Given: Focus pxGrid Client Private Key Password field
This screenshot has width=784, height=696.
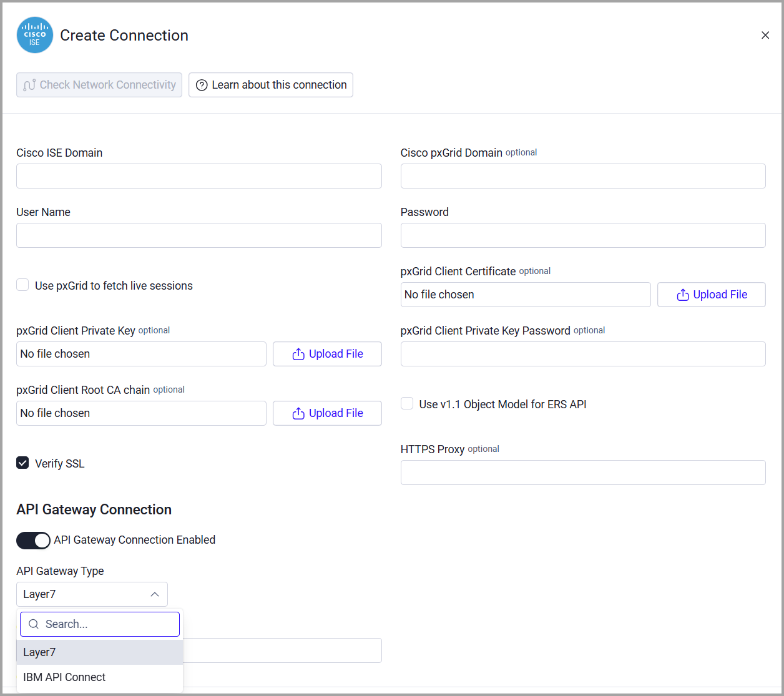Looking at the screenshot, I should [583, 354].
